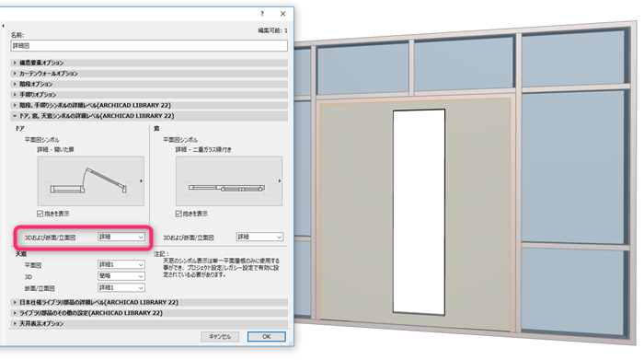Open the door 3Dおよび断面/立面図 dropdown
This screenshot has width=644, height=360.
(x=121, y=237)
